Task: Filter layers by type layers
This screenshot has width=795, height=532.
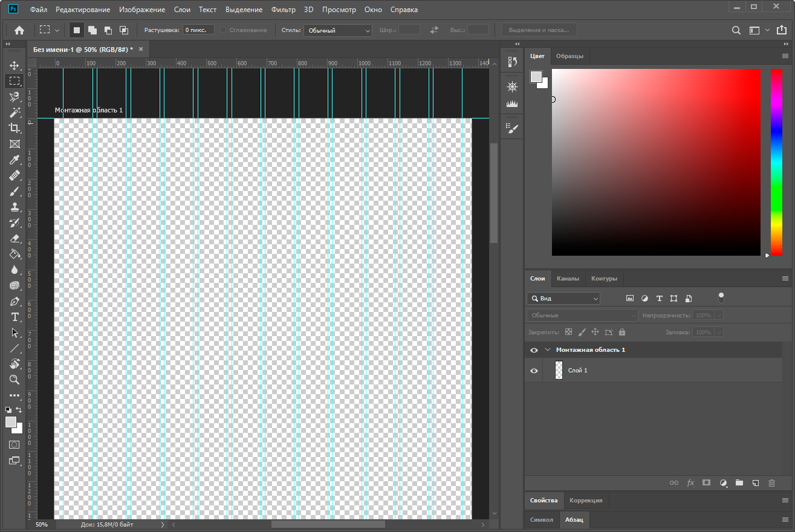Action: point(659,298)
